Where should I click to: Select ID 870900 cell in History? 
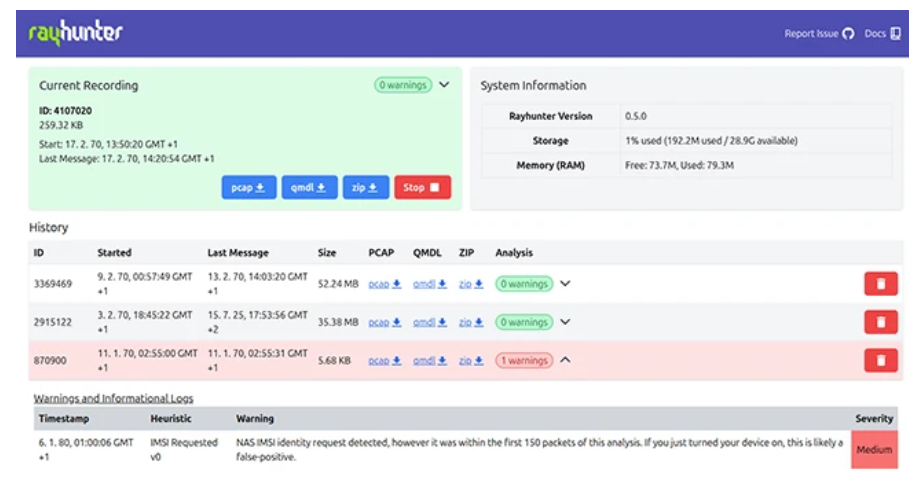(x=50, y=361)
